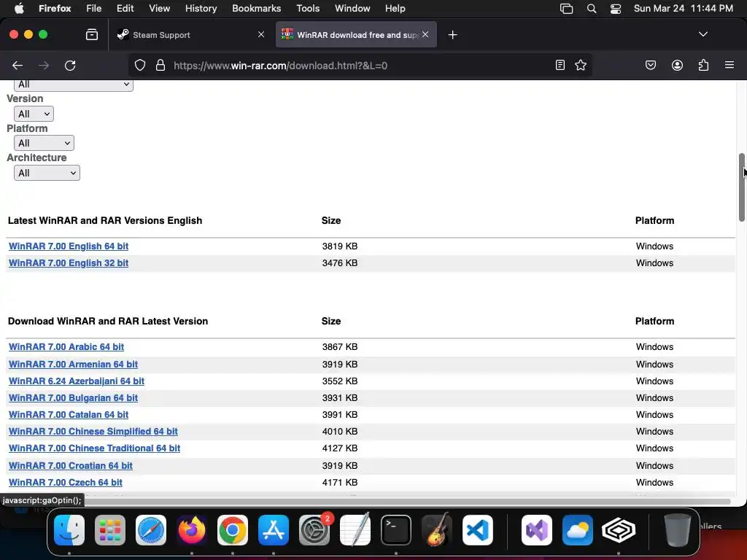Go back to the previous page
747x560 pixels.
[18, 65]
